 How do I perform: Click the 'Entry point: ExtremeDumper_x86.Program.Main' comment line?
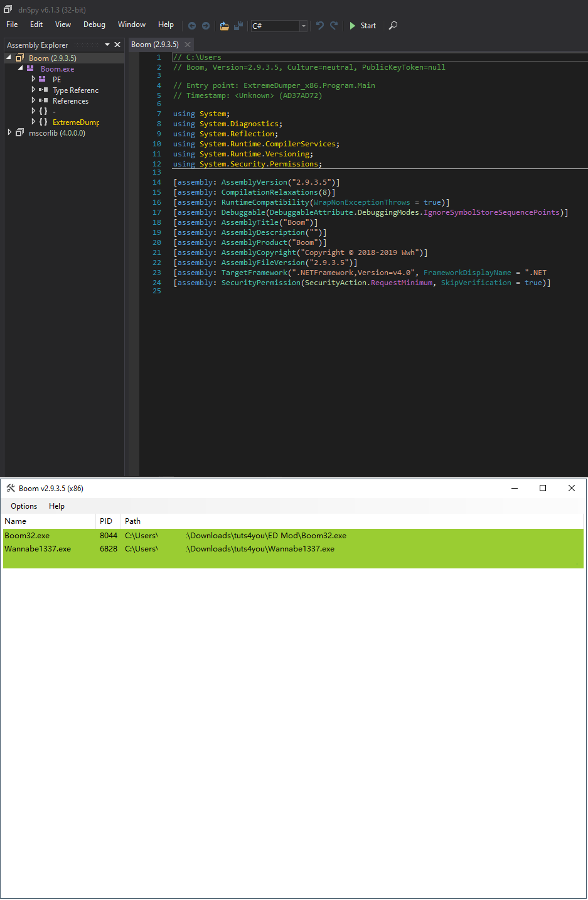point(274,85)
